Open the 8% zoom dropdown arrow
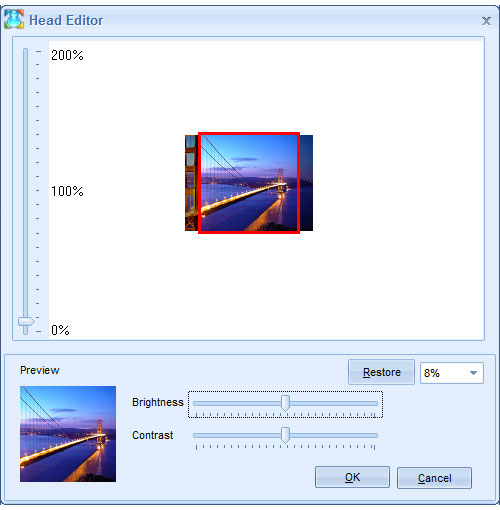Image resolution: width=500 pixels, height=510 pixels. point(473,373)
